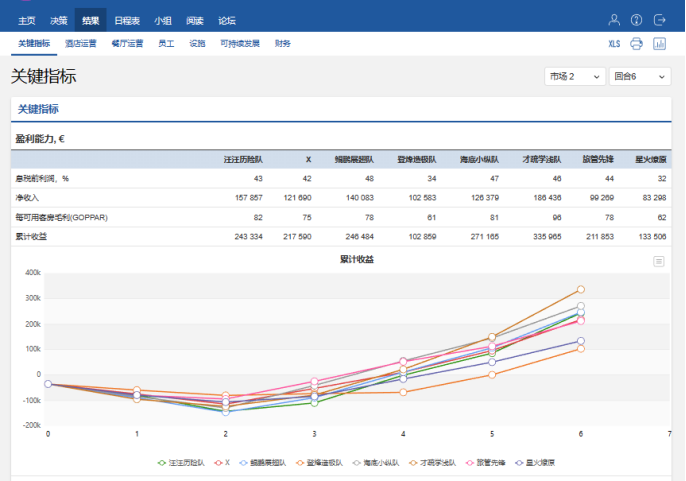Open the 小组 team menu
This screenshot has width=686, height=481.
click(163, 21)
